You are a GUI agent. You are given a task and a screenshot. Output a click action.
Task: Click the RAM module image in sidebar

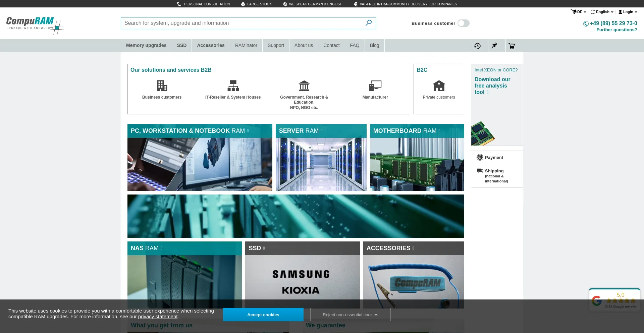(483, 133)
